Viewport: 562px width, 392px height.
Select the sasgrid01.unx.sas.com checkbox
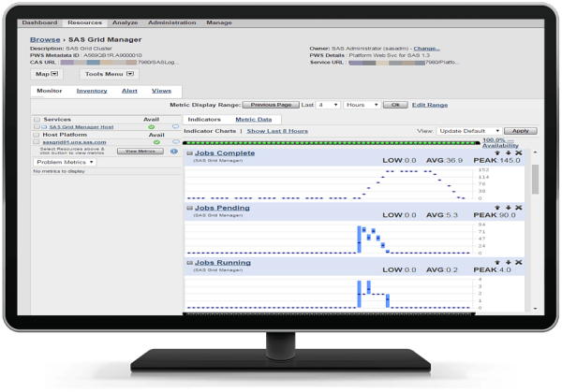point(37,141)
